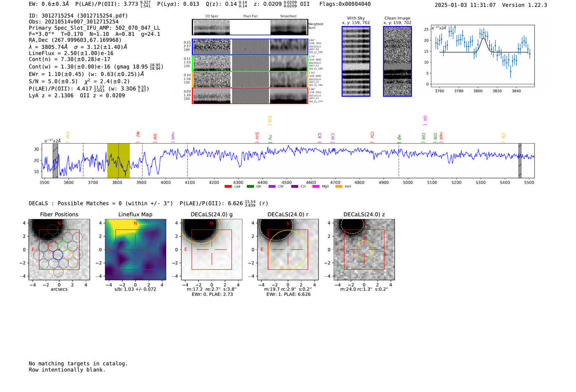Click the green fiber circle in Fiber Positions

tap(63, 246)
